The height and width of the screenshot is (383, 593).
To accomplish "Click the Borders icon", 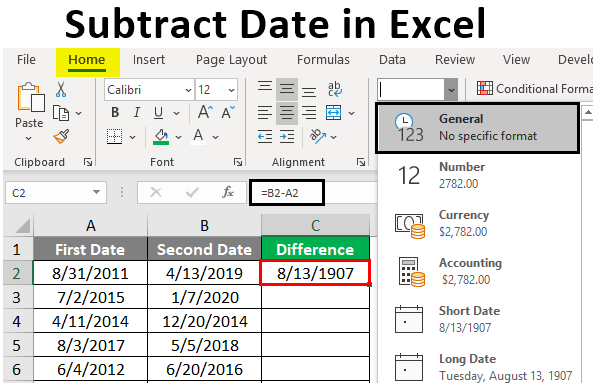I will coord(114,136).
